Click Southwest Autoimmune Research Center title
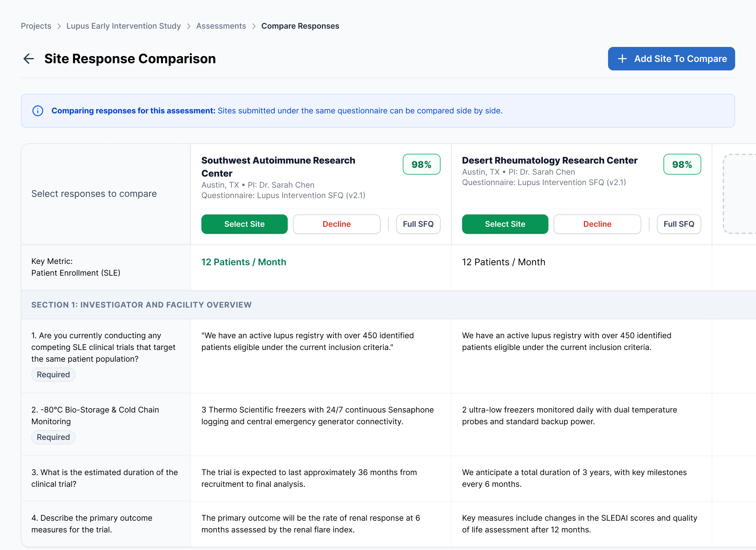Image resolution: width=756 pixels, height=550 pixels. pos(278,167)
